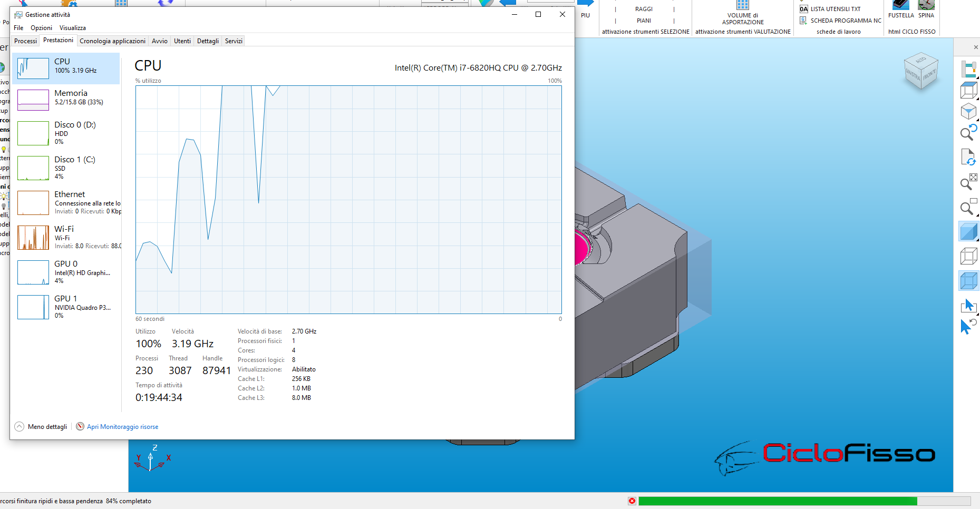The width and height of the screenshot is (980, 509).
Task: Toggle the transparent shaded cube view
Action: pos(968,281)
